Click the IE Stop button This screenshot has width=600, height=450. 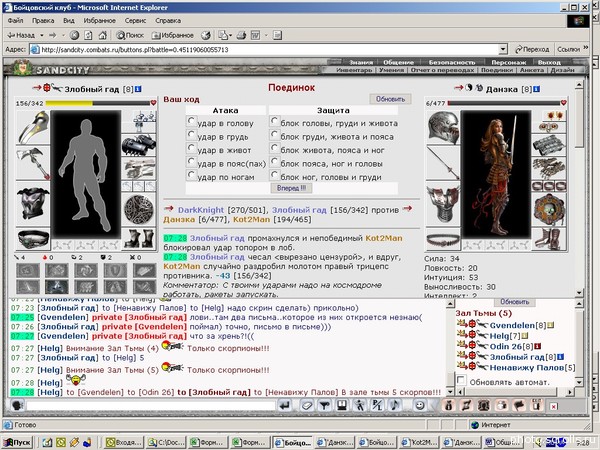[74, 35]
